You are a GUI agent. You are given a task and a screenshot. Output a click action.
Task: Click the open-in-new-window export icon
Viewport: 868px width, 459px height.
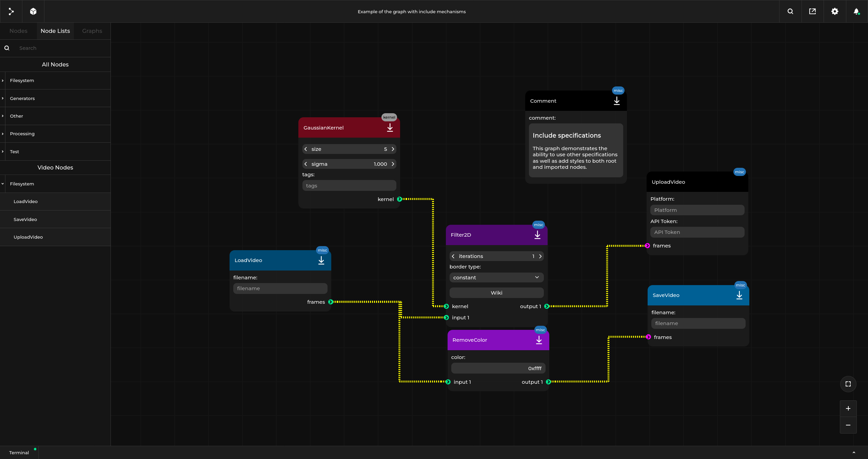tap(812, 12)
